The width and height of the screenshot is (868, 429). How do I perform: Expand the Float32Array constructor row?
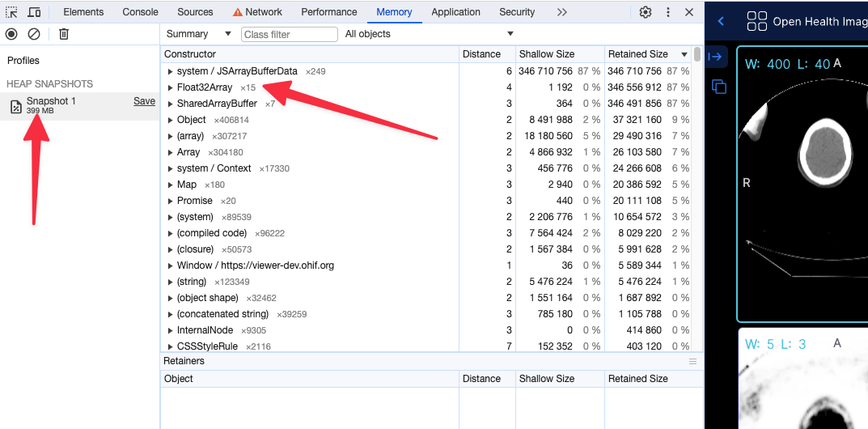pos(170,87)
